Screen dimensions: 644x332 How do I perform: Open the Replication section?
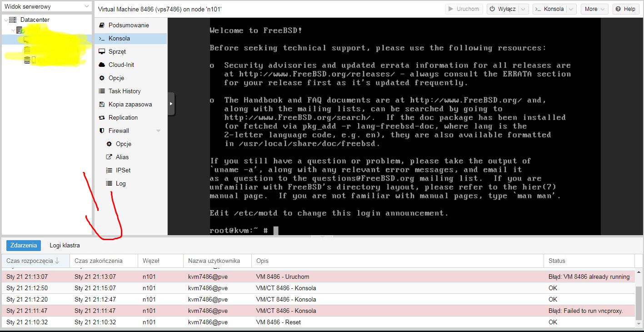[123, 118]
